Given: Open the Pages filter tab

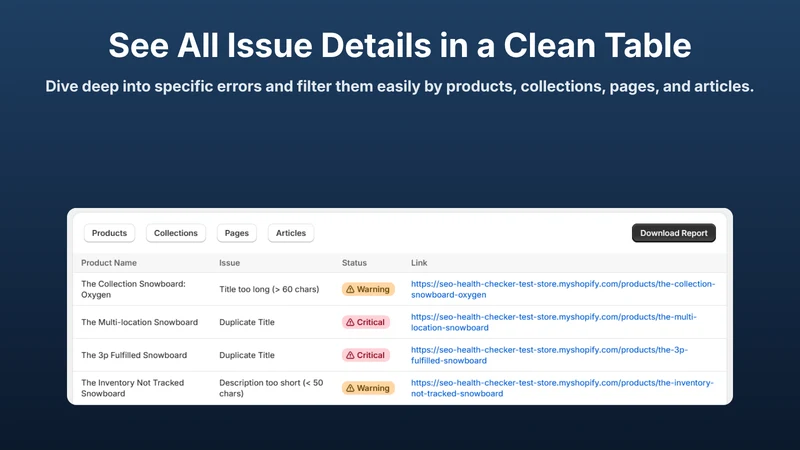Looking at the screenshot, I should point(237,233).
